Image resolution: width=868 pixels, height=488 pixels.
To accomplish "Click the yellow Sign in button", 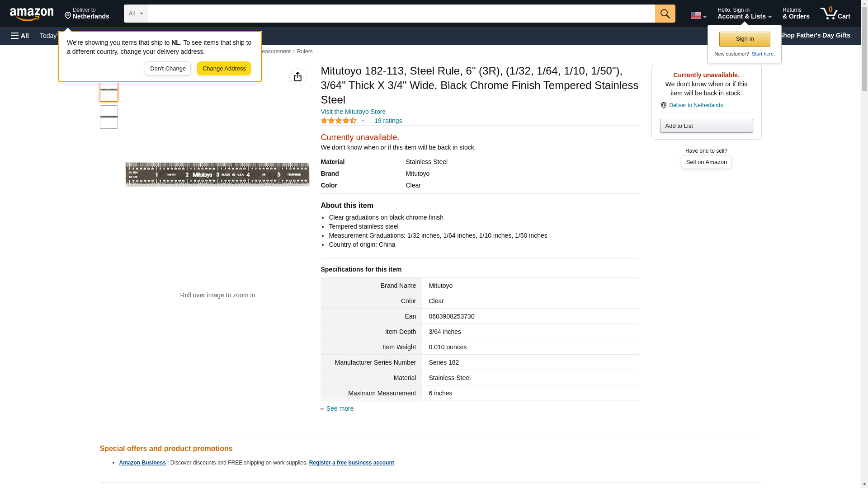I will click(744, 39).
